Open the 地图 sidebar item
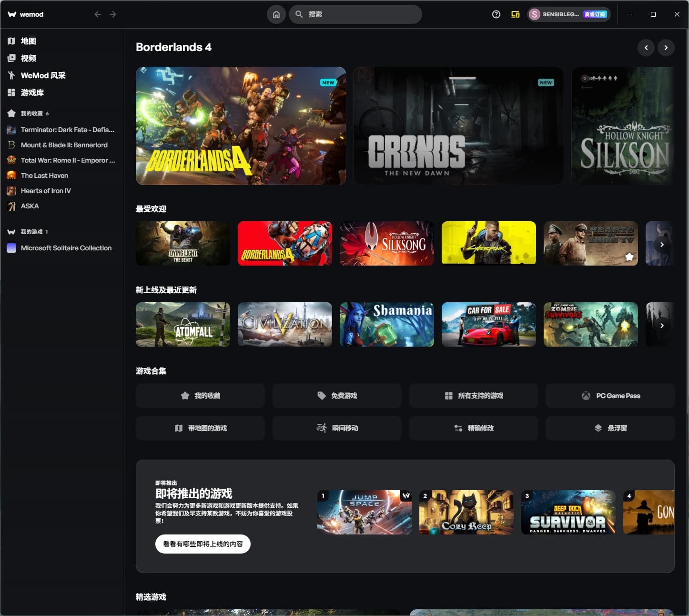Viewport: 689px width, 616px height. pyautogui.click(x=28, y=41)
